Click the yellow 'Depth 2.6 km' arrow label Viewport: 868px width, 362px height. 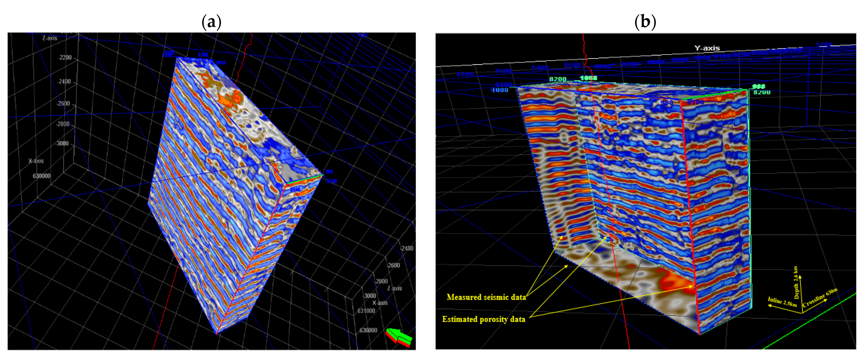tap(796, 283)
